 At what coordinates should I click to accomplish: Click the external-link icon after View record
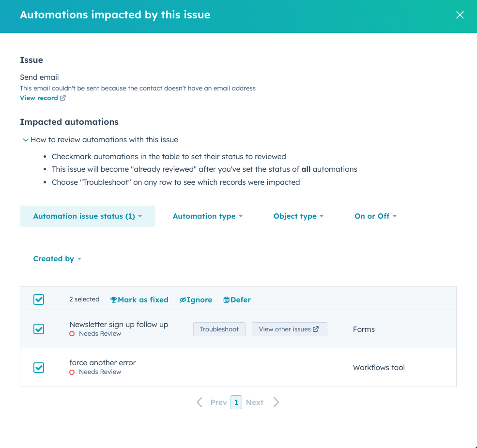click(63, 98)
